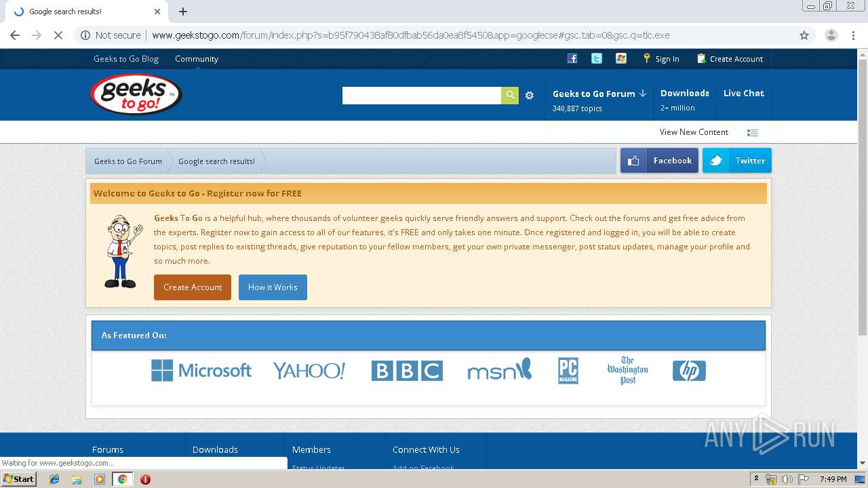
Task: Click the red Opera-style taskbar icon
Action: click(145, 479)
